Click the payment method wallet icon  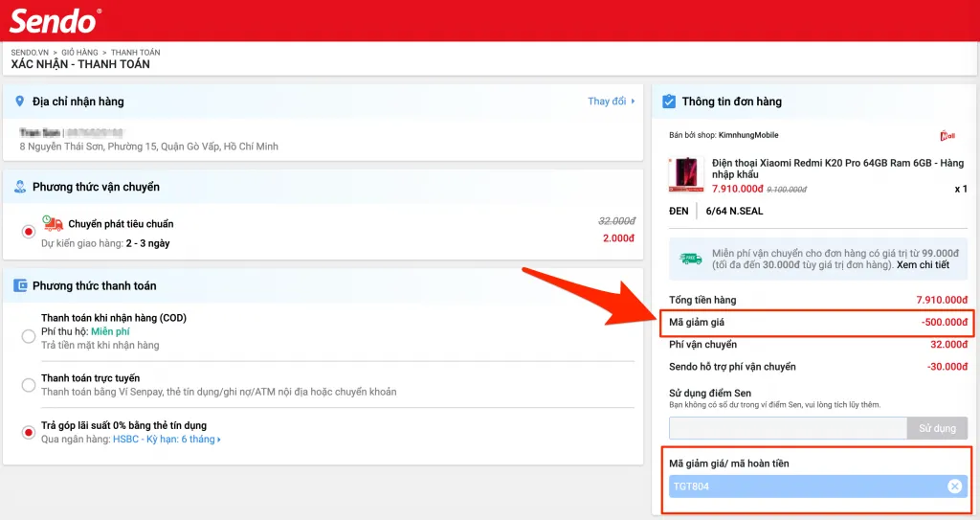20,285
